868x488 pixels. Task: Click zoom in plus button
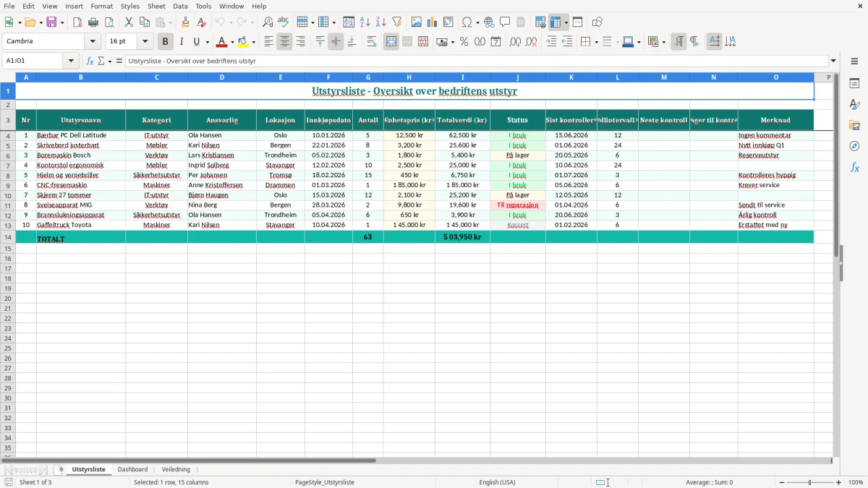point(839,482)
